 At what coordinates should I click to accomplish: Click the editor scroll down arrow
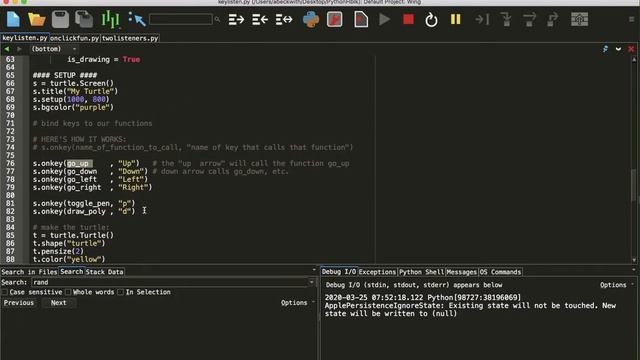(634, 260)
